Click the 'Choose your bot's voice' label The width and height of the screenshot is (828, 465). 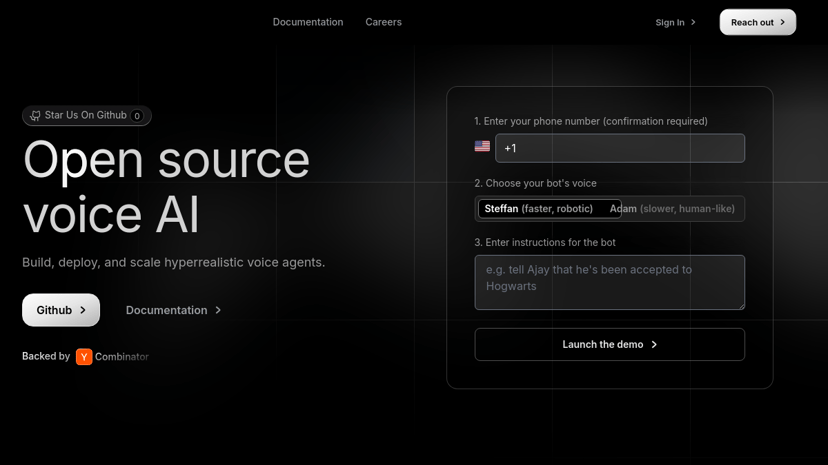[535, 183]
